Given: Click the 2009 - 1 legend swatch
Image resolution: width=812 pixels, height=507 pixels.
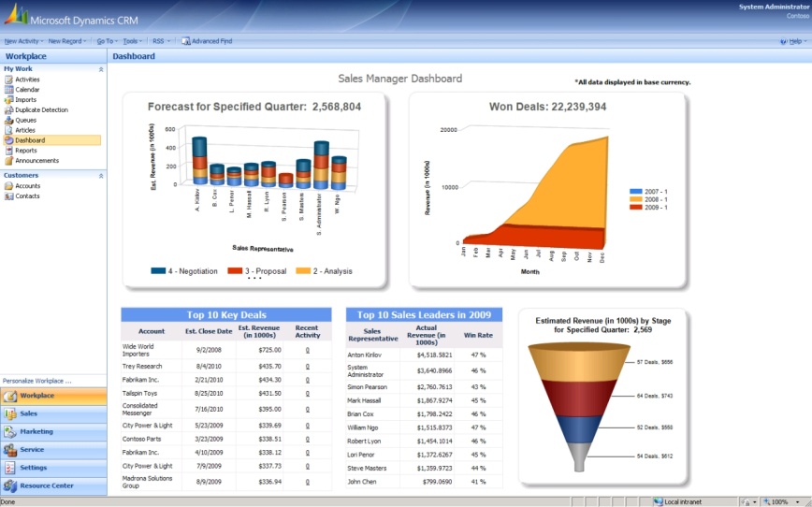Looking at the screenshot, I should [635, 207].
